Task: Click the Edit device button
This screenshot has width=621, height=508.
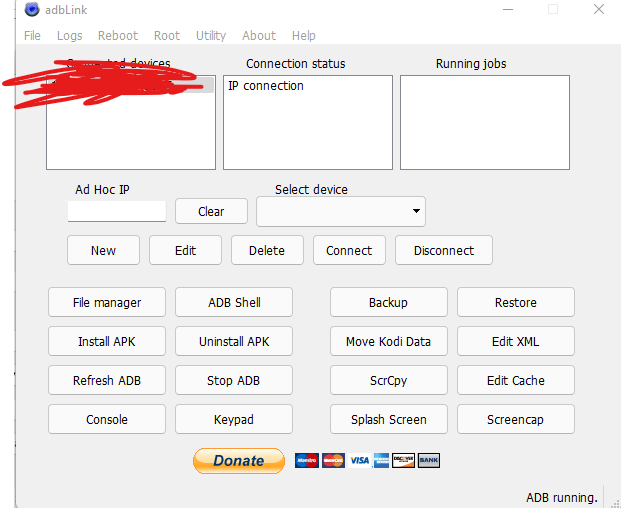Action: point(185,250)
